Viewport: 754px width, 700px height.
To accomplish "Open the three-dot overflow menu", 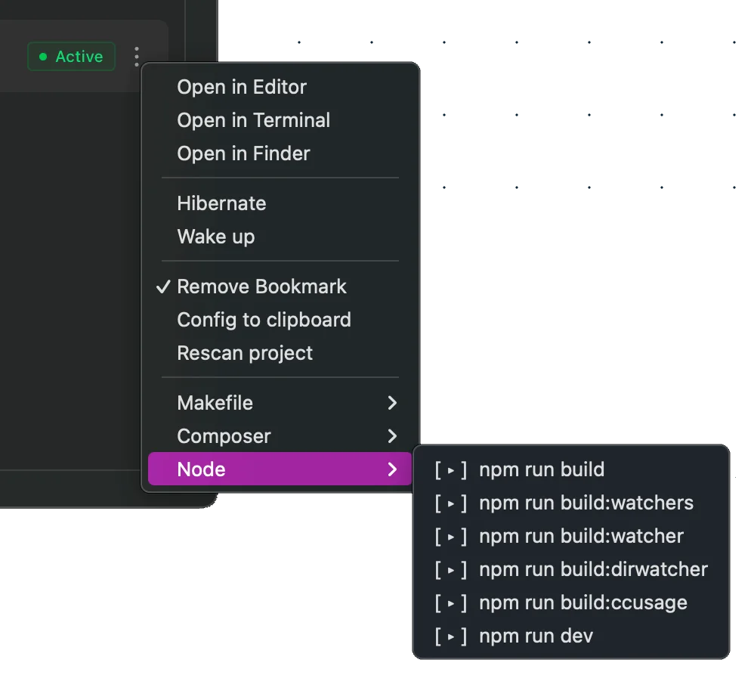I will pos(137,56).
